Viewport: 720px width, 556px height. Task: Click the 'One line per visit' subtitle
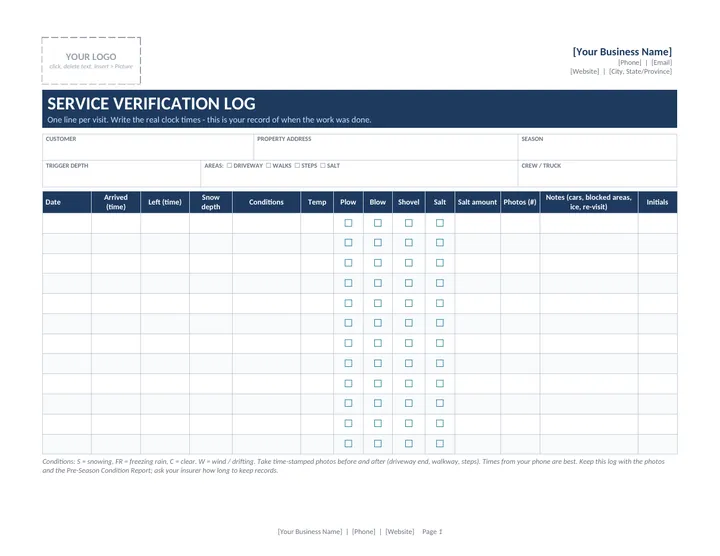209,120
